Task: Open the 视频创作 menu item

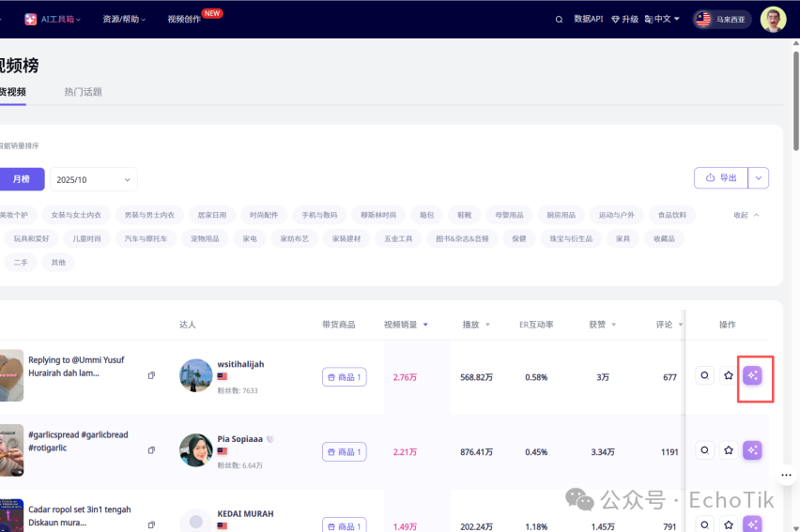Action: [184, 19]
